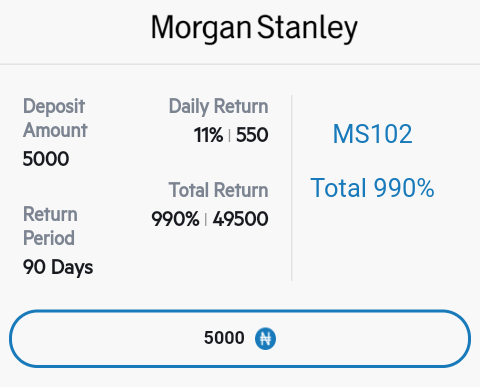The image size is (480, 387).
Task: Click the Daily Return label
Action: click(x=218, y=106)
